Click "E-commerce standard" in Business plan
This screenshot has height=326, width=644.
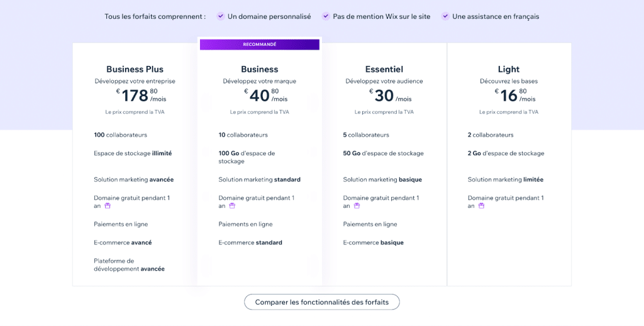point(250,242)
